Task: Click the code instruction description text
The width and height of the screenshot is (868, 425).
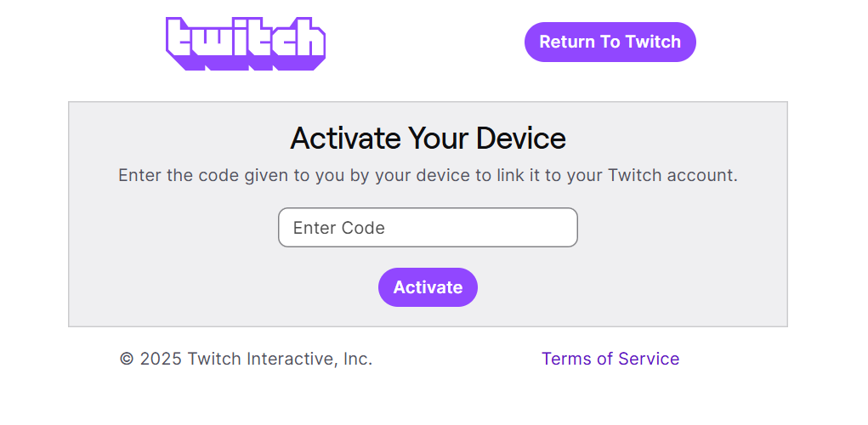Action: click(x=428, y=176)
